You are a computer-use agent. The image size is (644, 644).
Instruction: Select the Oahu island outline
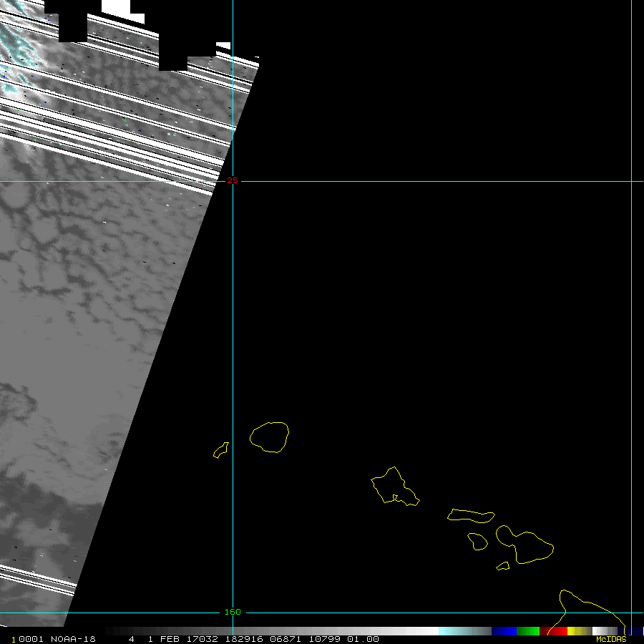393,487
